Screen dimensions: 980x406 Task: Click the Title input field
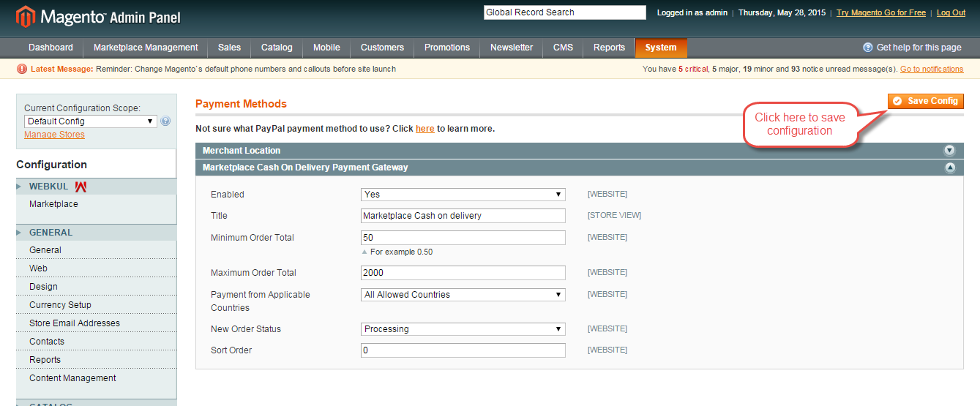tap(463, 216)
